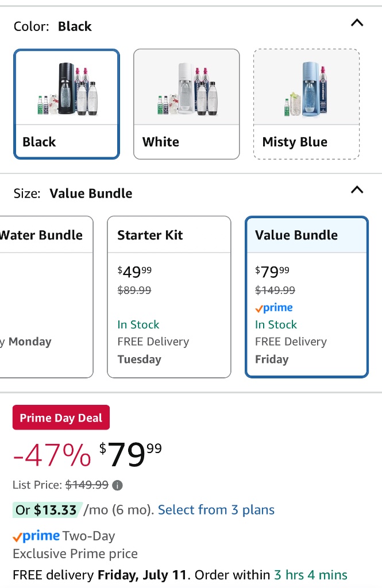
Task: Tap the Misty Blue SodaStream thumbnail image
Action: click(306, 88)
